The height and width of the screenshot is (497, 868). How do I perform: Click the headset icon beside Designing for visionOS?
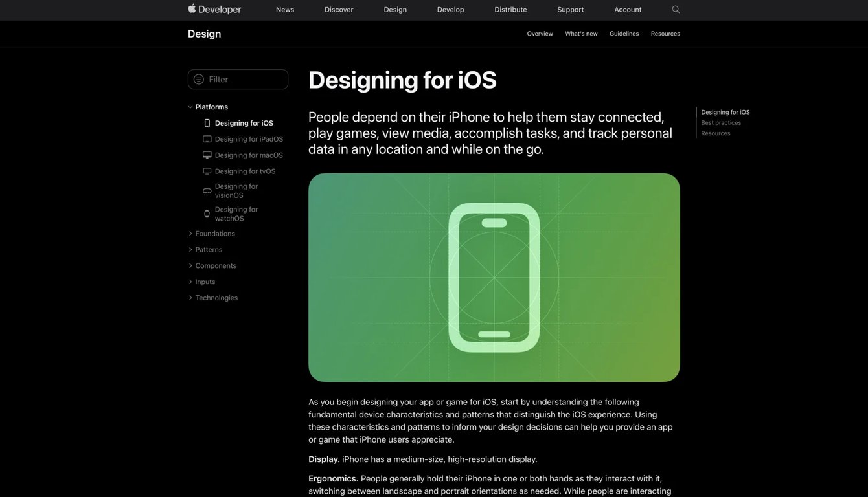[x=207, y=191]
